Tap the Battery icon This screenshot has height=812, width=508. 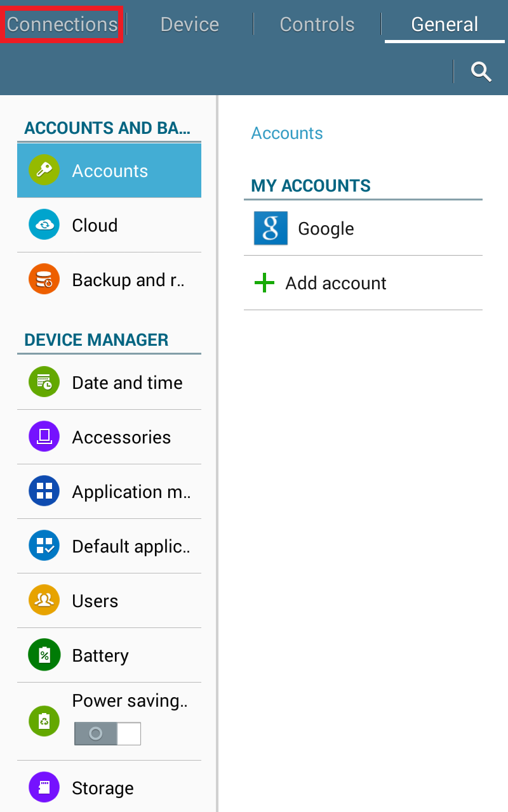[44, 655]
